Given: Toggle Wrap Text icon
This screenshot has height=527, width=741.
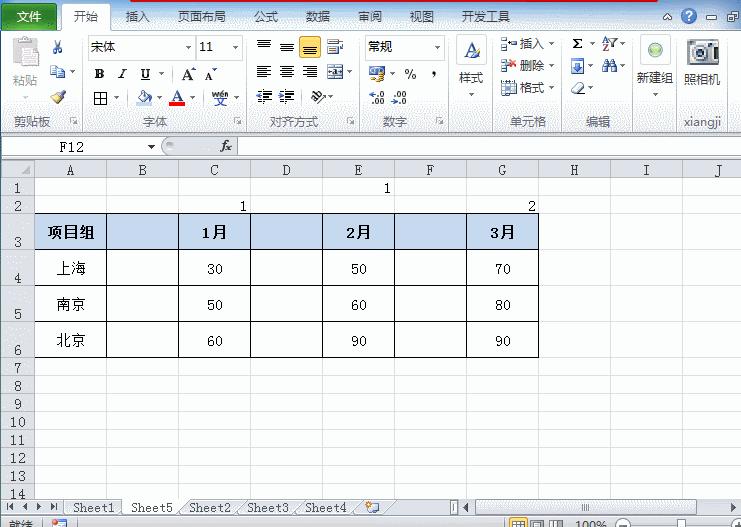Looking at the screenshot, I should pyautogui.click(x=335, y=46).
